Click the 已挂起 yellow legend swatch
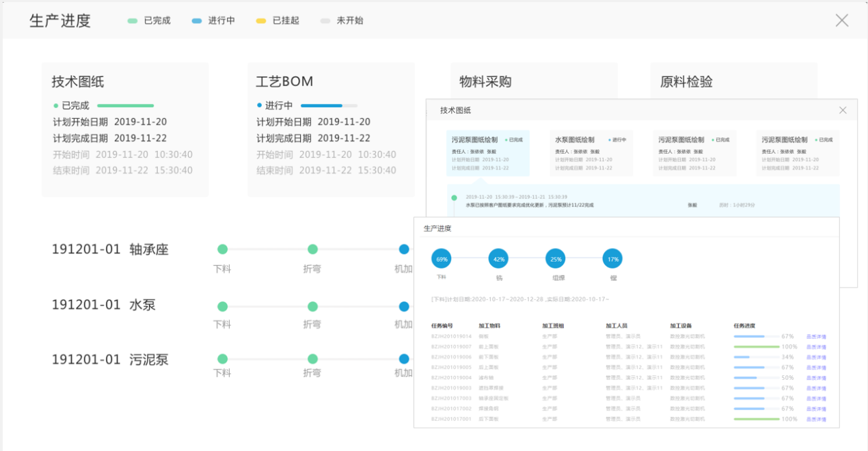The height and width of the screenshot is (451, 868). coord(260,21)
